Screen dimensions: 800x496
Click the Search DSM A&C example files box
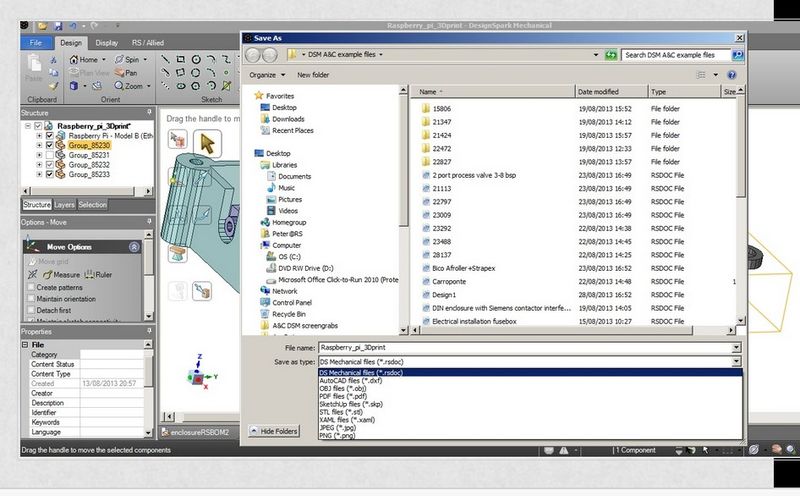pyautogui.click(x=676, y=55)
